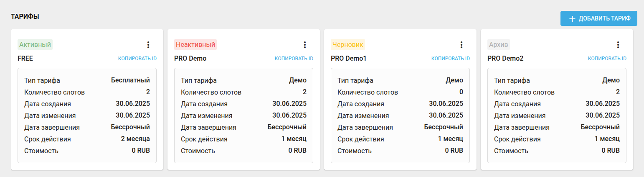The height and width of the screenshot is (177, 644).
Task: Select the yellow Черновик status label
Action: click(347, 44)
